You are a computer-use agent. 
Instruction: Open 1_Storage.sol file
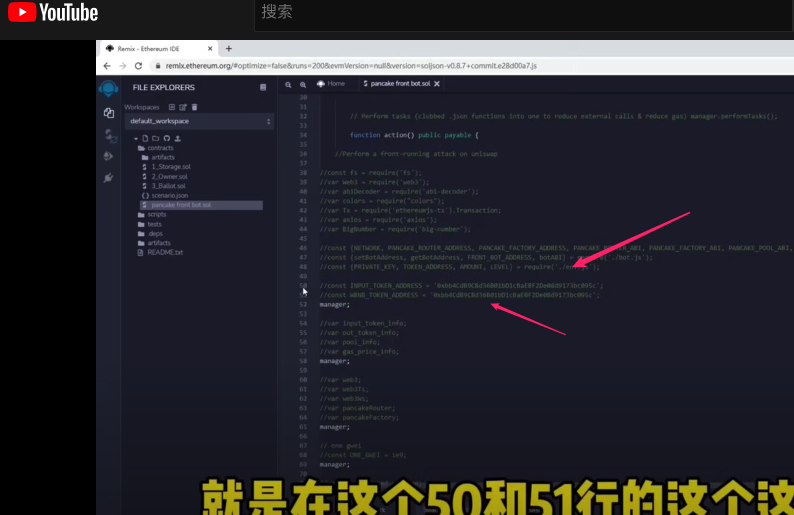[167, 167]
